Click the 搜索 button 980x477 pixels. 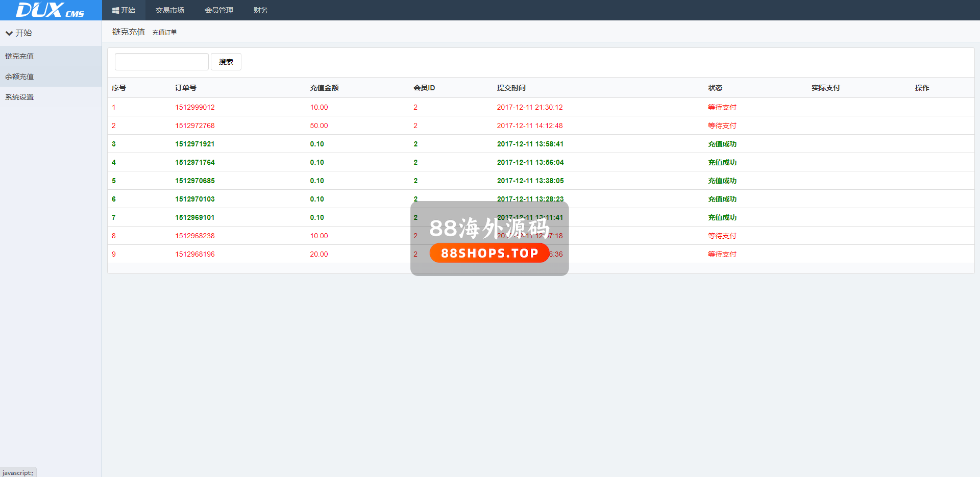pyautogui.click(x=226, y=62)
